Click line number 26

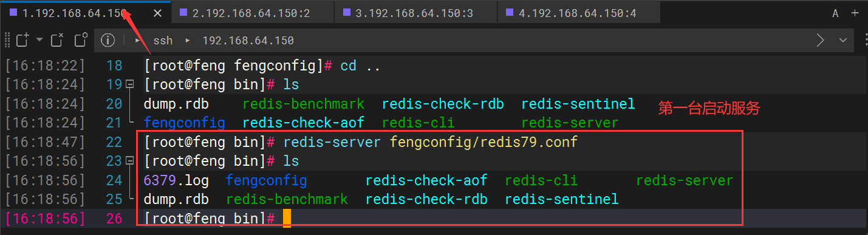(x=114, y=219)
